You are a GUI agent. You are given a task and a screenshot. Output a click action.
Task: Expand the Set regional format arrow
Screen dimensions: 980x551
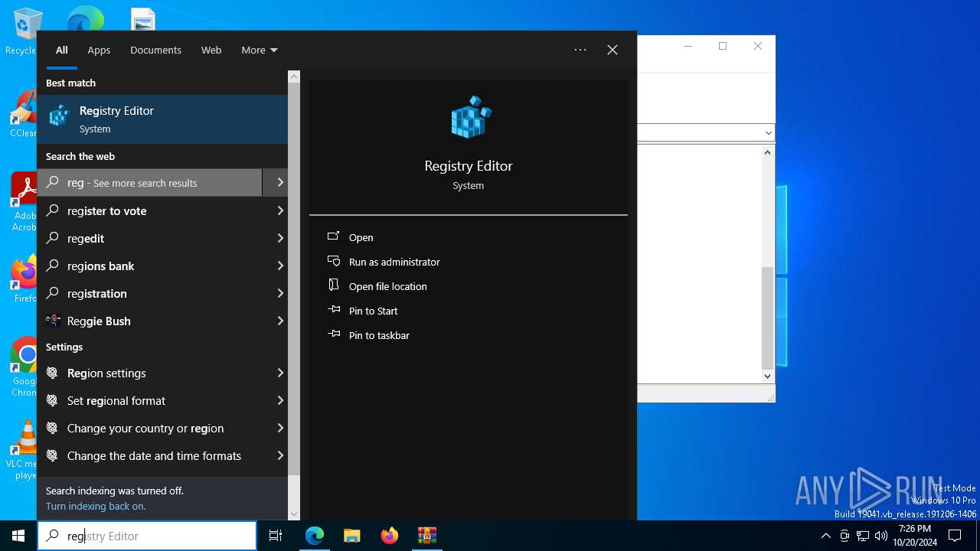tap(279, 400)
